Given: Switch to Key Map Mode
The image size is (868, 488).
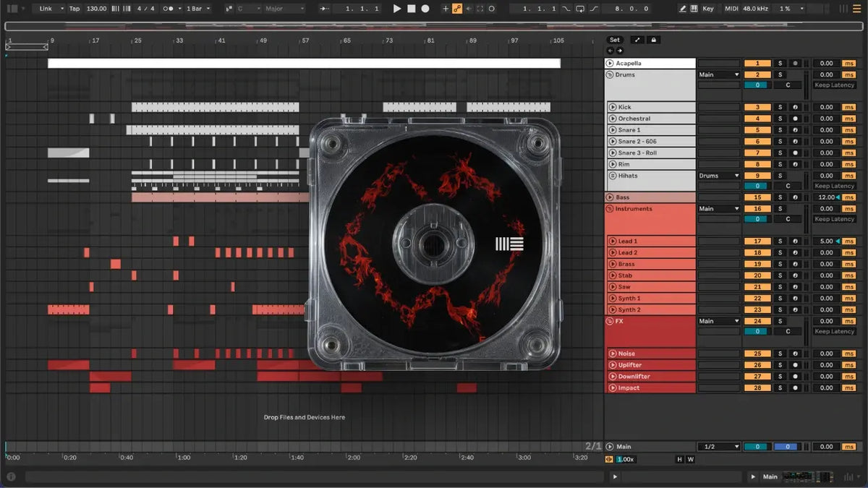Looking at the screenshot, I should click(707, 9).
